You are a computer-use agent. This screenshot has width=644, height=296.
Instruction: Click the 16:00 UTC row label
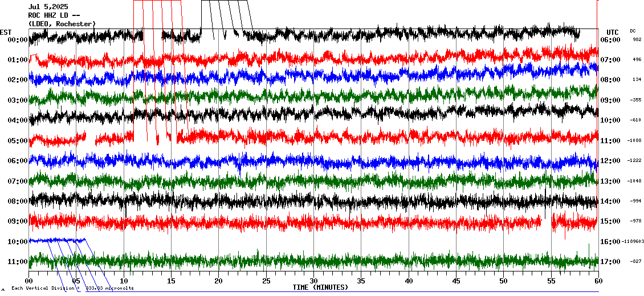[610, 242]
